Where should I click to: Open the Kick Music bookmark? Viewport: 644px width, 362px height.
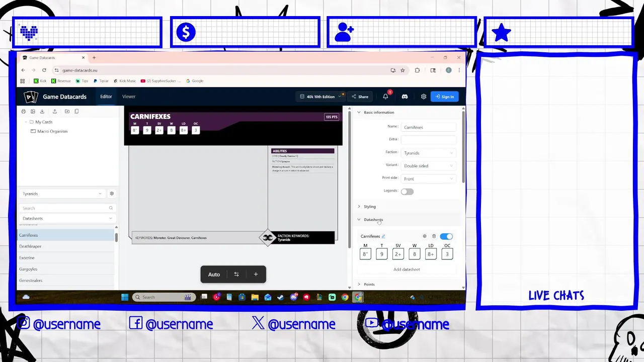pos(125,80)
